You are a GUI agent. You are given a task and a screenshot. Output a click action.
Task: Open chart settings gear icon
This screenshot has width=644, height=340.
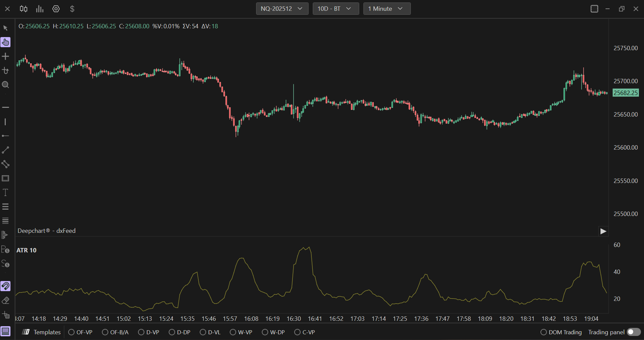click(x=56, y=9)
